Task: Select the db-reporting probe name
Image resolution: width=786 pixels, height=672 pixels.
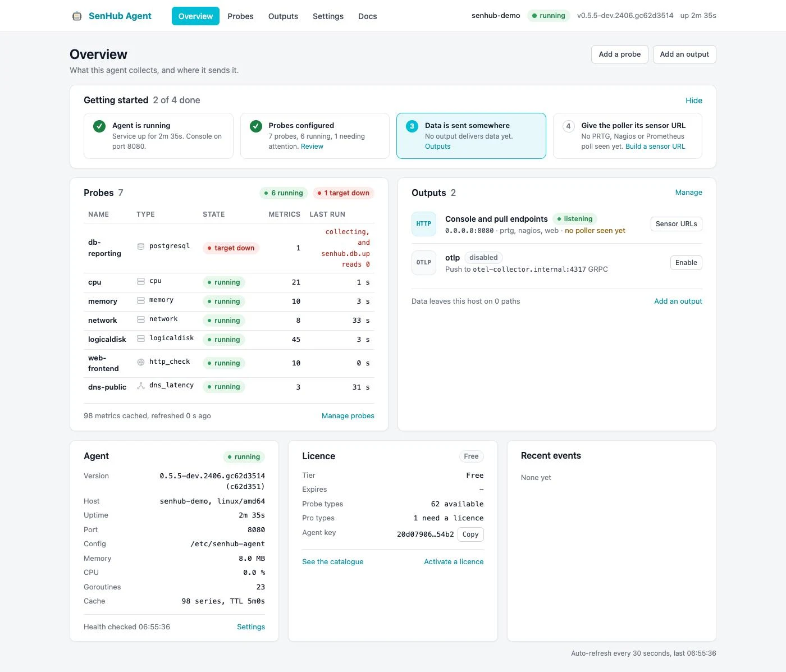Action: (104, 248)
